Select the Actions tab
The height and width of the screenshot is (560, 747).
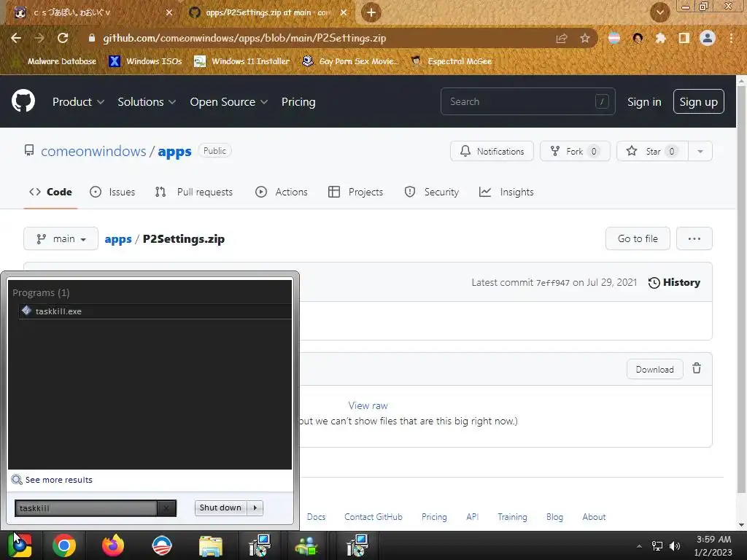click(282, 192)
